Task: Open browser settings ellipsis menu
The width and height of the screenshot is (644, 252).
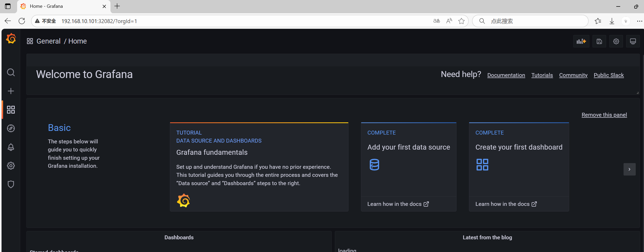Action: click(x=640, y=21)
